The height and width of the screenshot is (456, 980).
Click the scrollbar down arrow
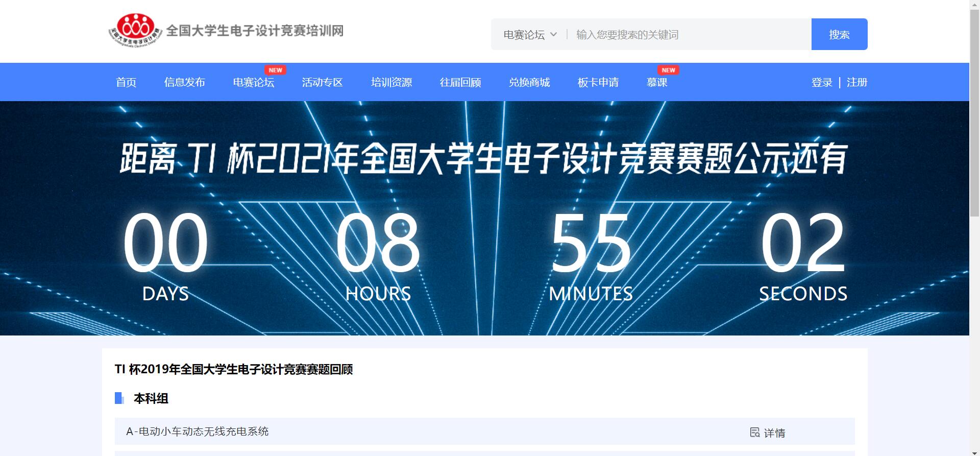click(x=975, y=452)
